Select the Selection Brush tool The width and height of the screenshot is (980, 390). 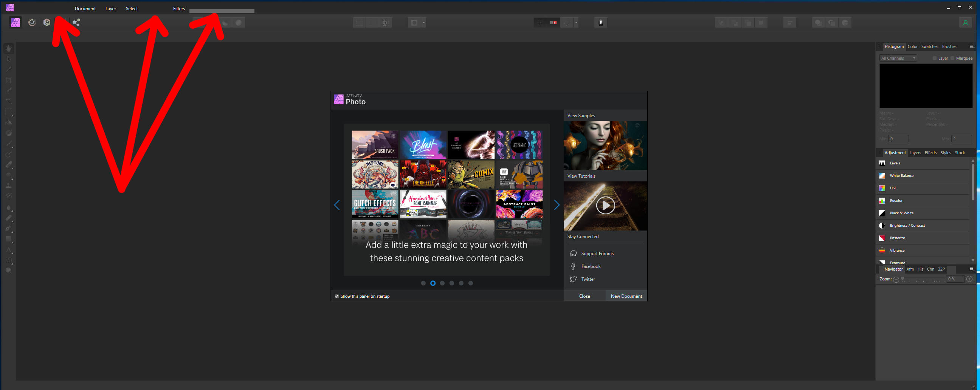tap(9, 91)
